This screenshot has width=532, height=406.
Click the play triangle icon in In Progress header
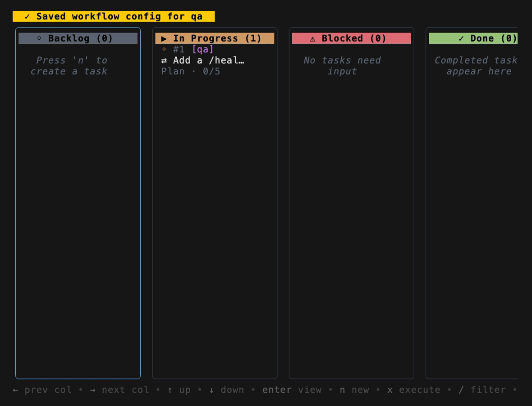pyautogui.click(x=164, y=39)
